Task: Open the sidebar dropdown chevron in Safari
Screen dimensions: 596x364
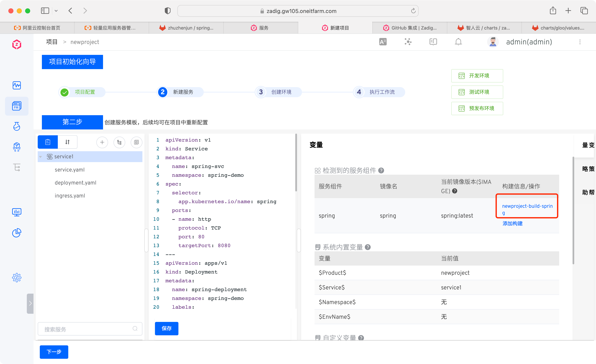Action: pyautogui.click(x=56, y=11)
